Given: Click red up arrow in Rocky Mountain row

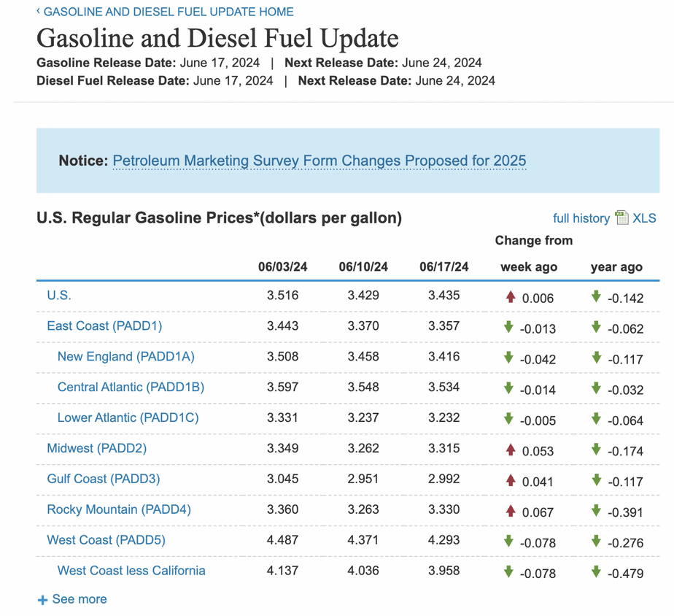Looking at the screenshot, I should point(511,511).
